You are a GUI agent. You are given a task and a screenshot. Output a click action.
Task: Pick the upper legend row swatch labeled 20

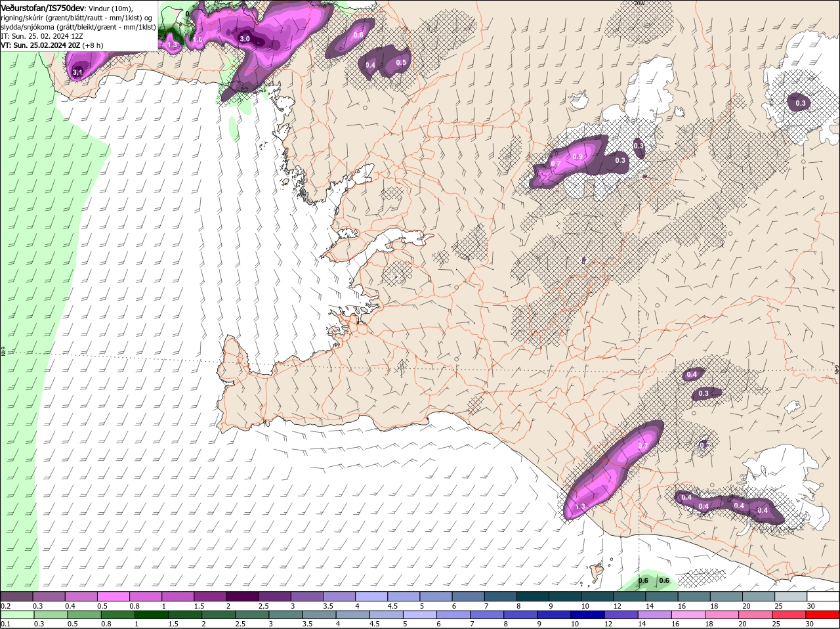pyautogui.click(x=759, y=596)
